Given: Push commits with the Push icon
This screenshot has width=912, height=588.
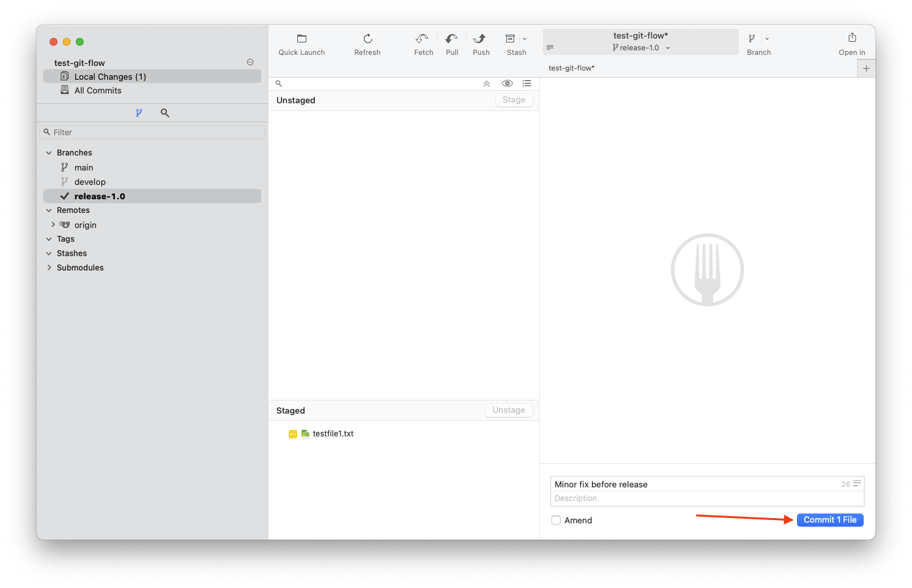Looking at the screenshot, I should pos(480,39).
